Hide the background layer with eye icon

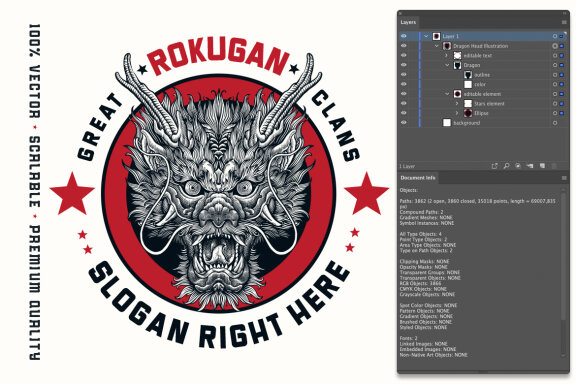pyautogui.click(x=404, y=123)
